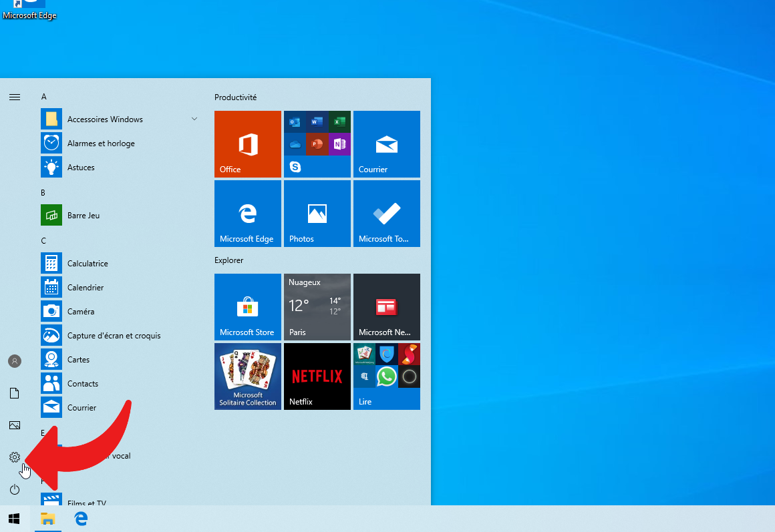Click the user account avatar icon
Screen dimensions: 775x532
tap(14, 361)
